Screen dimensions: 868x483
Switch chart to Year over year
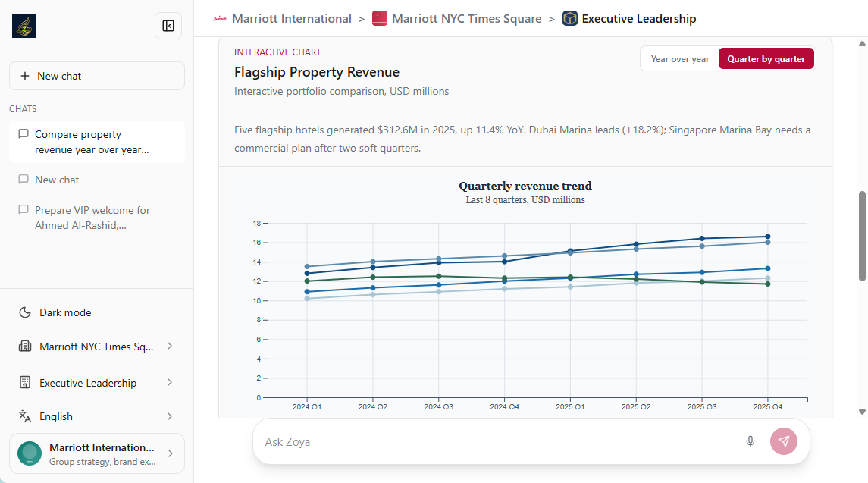point(680,58)
